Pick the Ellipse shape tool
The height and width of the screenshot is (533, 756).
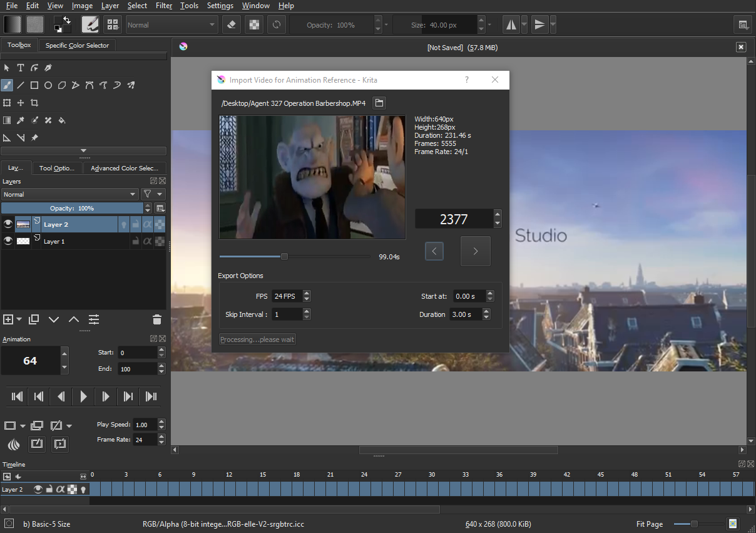pos(48,85)
